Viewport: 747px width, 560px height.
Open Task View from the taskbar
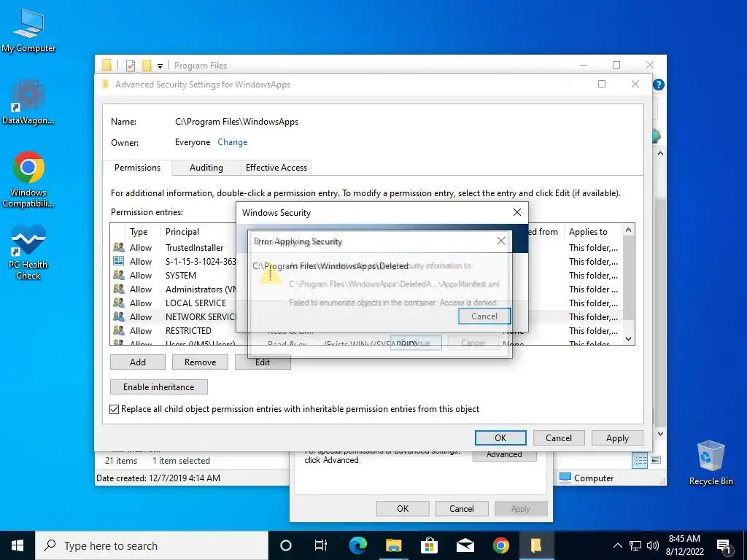[321, 545]
